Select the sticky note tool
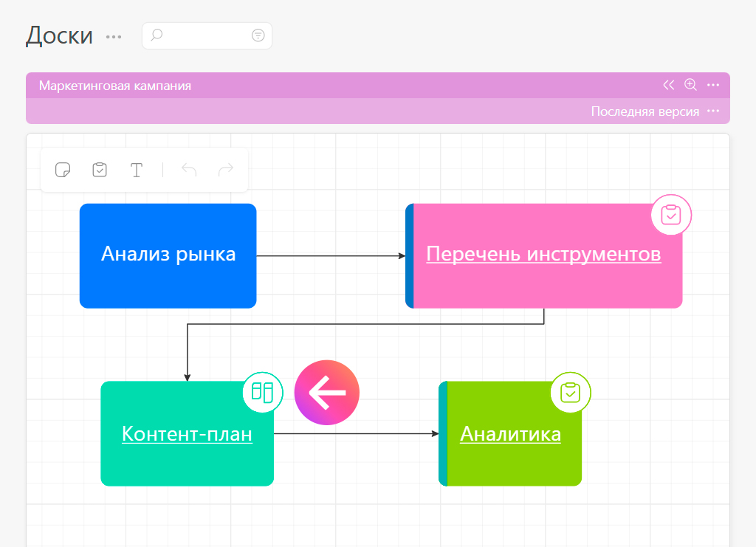Screen dimensions: 756x547 (63, 170)
